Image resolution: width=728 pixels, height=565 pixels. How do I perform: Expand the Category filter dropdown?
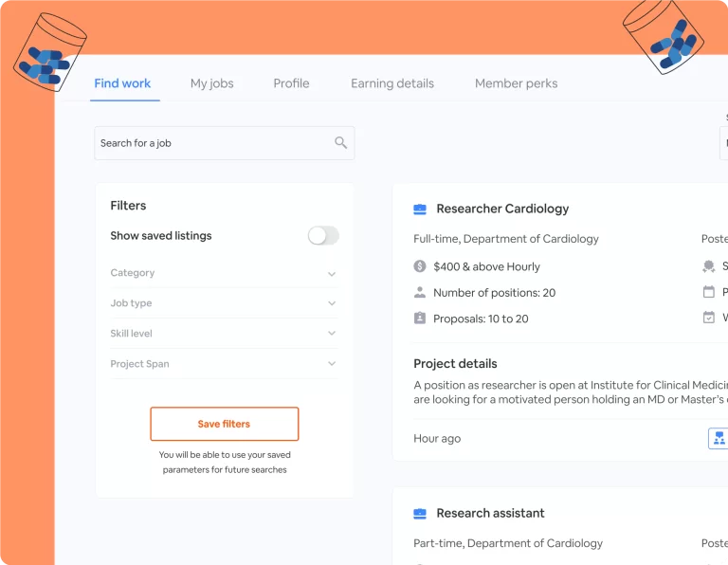point(225,273)
